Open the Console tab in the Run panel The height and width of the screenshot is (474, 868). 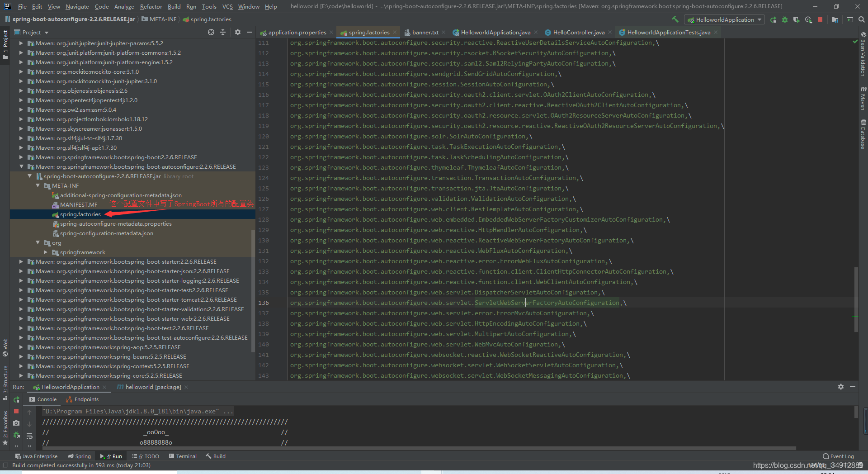point(43,399)
